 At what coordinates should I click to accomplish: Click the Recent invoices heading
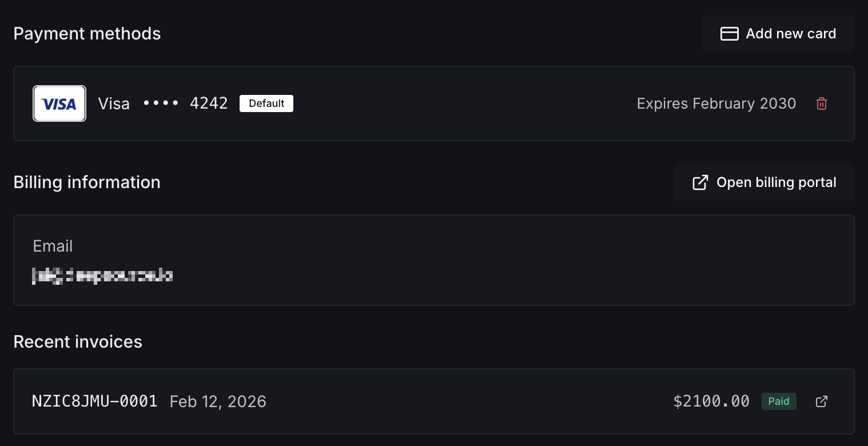point(78,341)
